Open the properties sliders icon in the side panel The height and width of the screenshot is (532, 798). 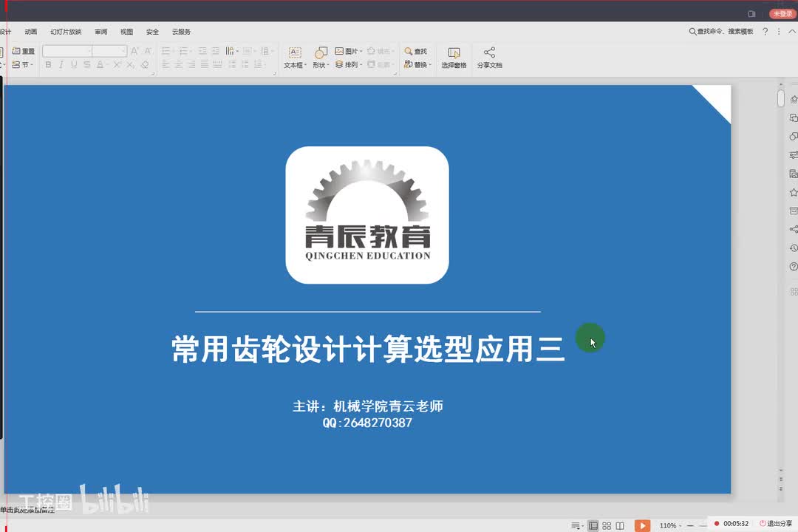click(x=794, y=154)
